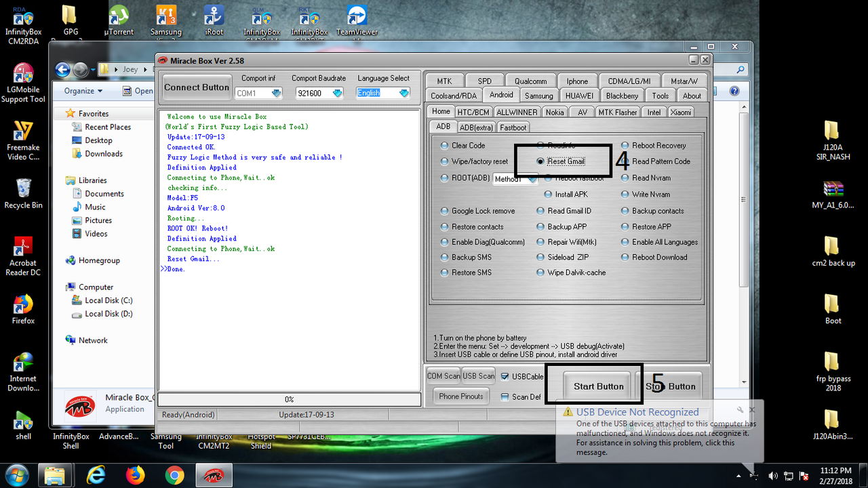Select Wipe/factory reset option

coord(444,161)
